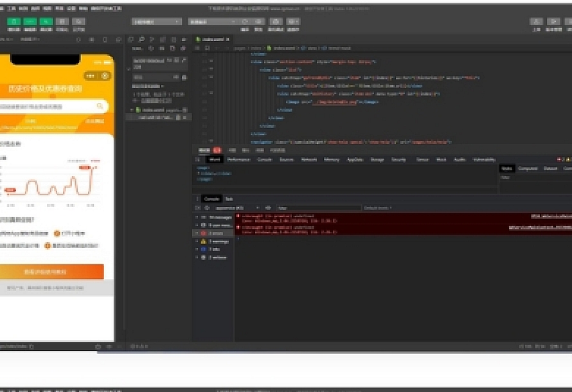Open the mini program mode dropdown
Viewport: 572px width, 392px height.
tap(157, 21)
